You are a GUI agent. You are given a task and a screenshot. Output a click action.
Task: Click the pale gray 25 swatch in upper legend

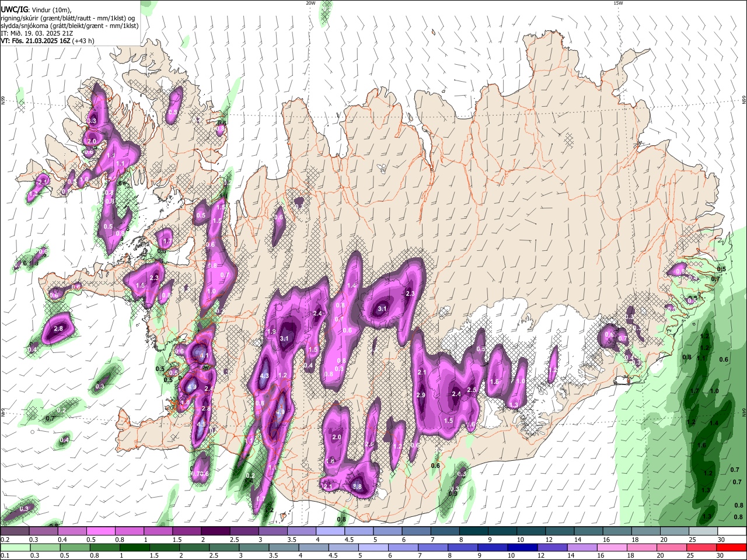pos(703,531)
